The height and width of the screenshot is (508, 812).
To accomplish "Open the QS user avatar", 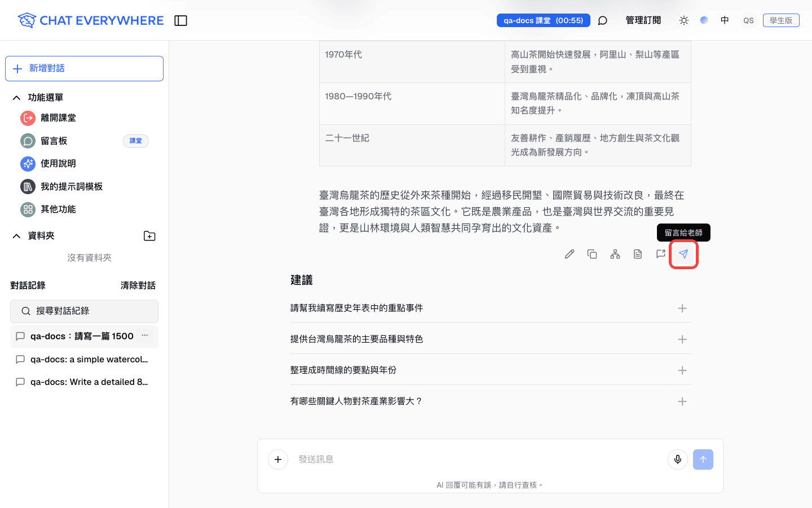I will (x=748, y=20).
